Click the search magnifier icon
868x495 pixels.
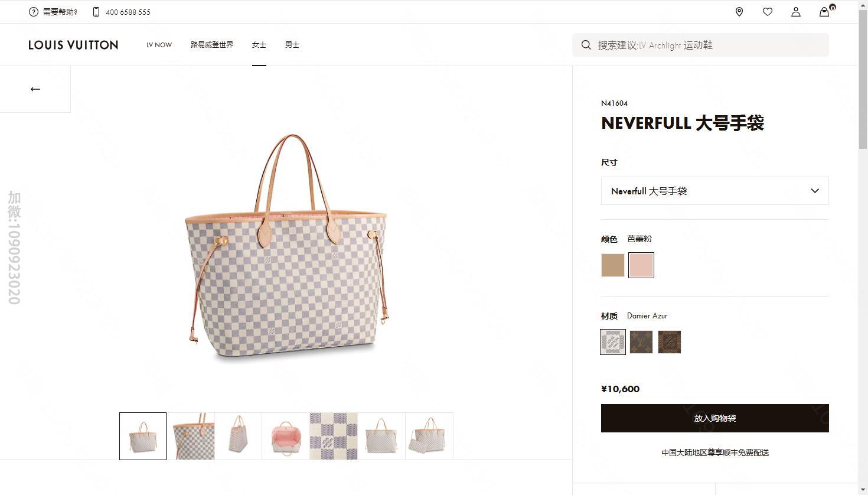tap(586, 45)
